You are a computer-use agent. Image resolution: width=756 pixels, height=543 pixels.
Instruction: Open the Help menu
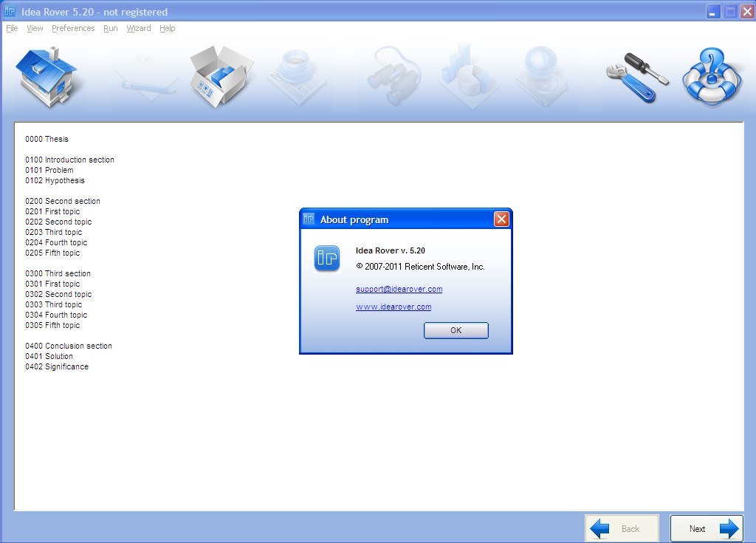point(168,28)
